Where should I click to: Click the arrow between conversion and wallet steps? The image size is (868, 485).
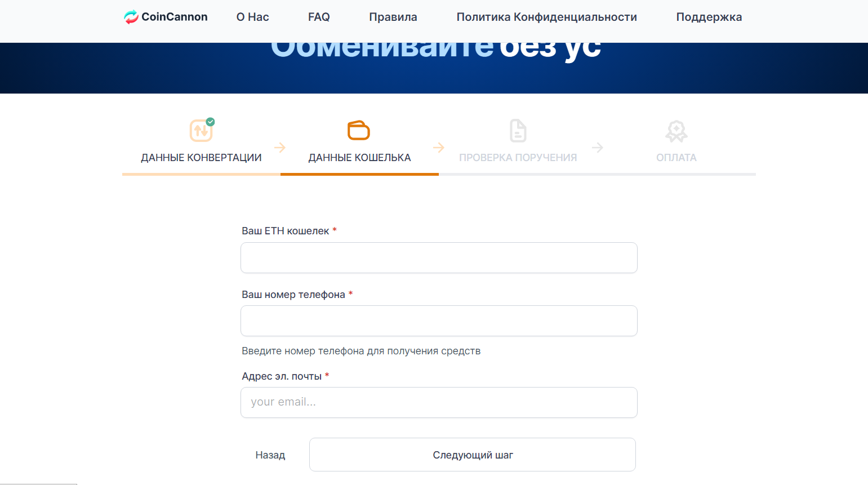[279, 148]
